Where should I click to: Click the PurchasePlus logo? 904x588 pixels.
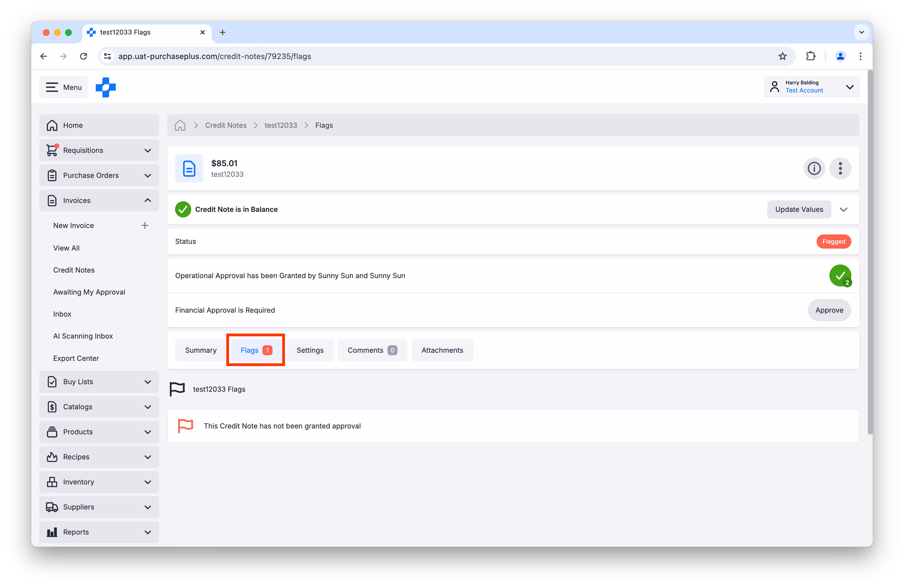(105, 87)
